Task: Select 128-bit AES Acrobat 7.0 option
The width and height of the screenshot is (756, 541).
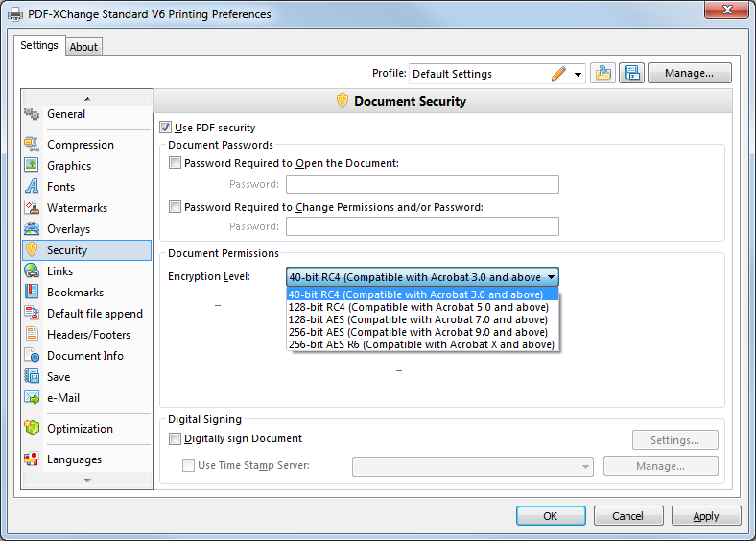Action: [418, 319]
